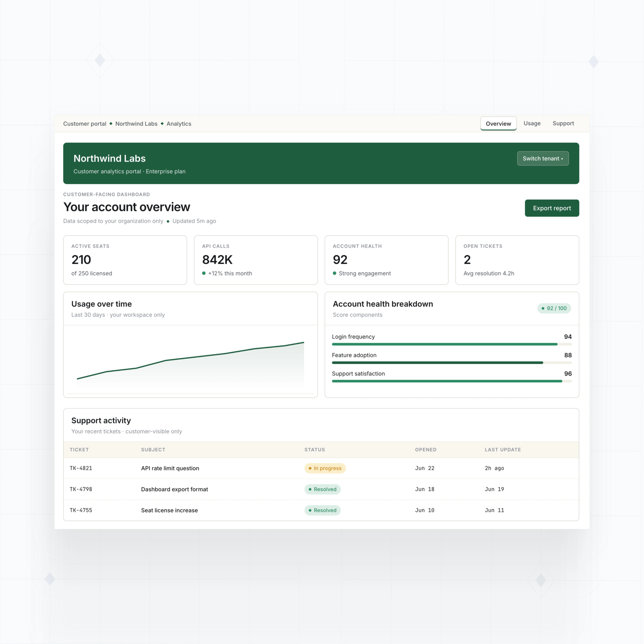Open ticket TK-4755

(x=81, y=510)
